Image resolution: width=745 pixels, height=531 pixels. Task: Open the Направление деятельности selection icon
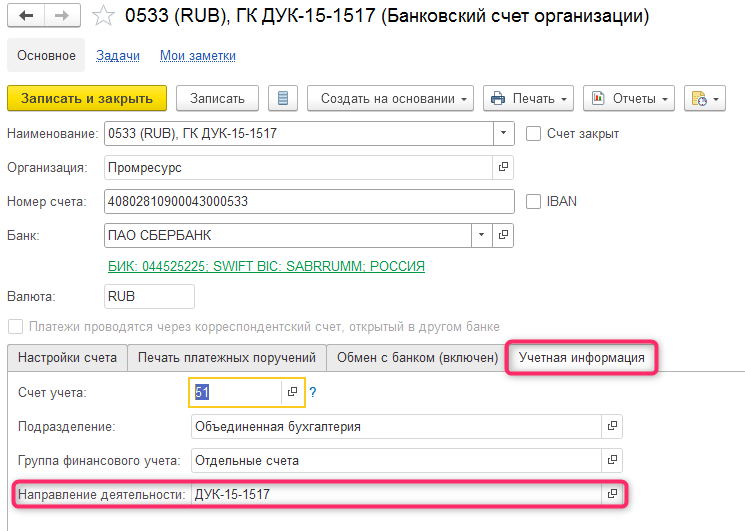(611, 494)
